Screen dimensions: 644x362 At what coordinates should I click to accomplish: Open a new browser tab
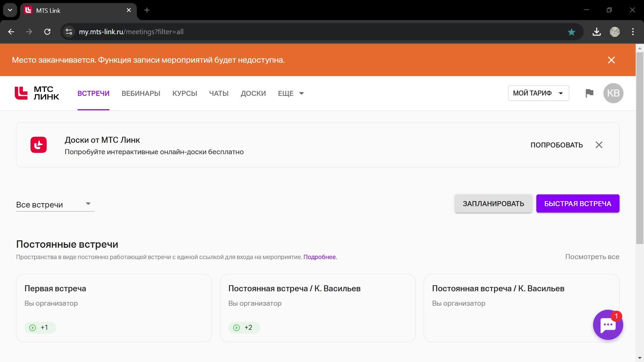147,10
